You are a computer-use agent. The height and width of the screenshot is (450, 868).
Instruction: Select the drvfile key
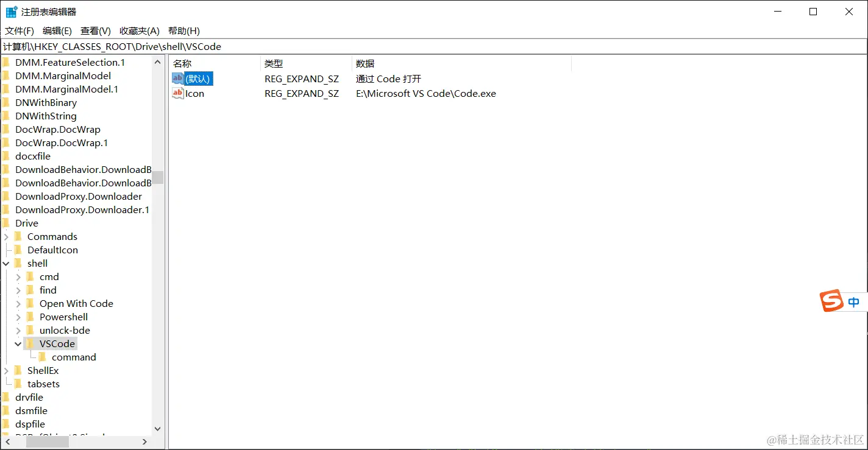(29, 398)
